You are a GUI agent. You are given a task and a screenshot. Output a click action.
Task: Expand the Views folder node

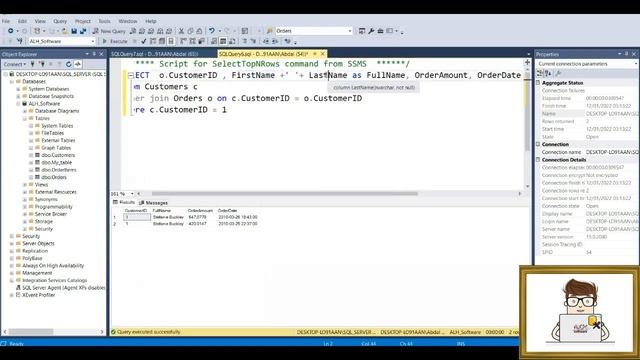pyautogui.click(x=24, y=185)
